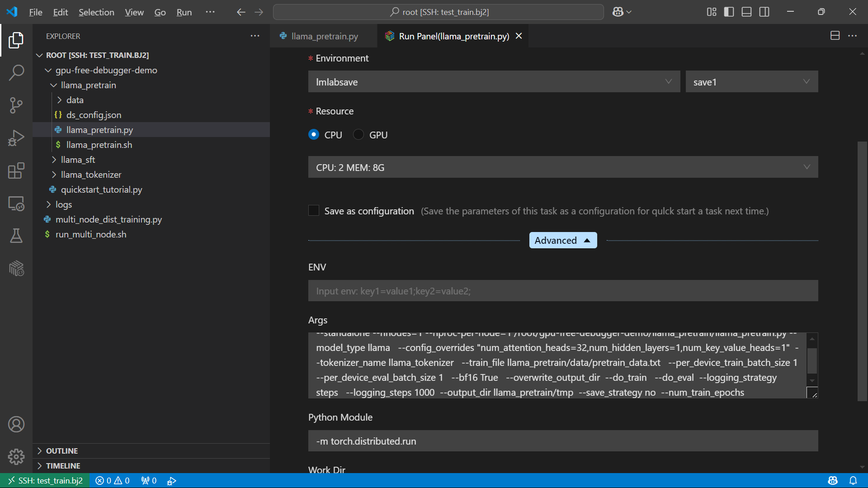Enable the Save as configuration checkbox
Viewport: 868px width, 488px height.
click(314, 211)
